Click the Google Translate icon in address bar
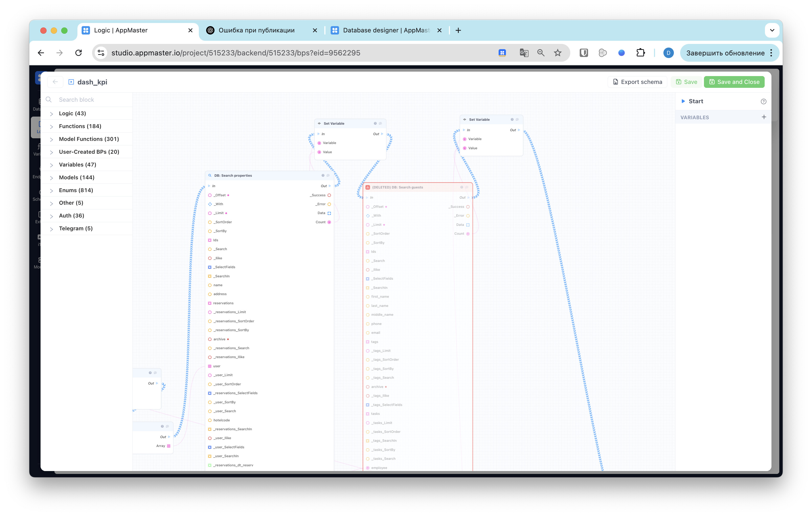The height and width of the screenshot is (516, 812). 524,53
